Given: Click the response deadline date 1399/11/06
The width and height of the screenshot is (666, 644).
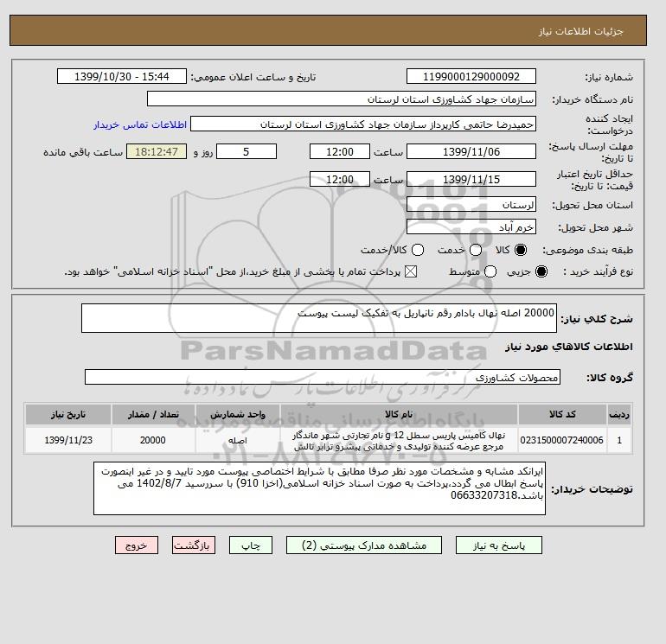Looking at the screenshot, I should [471, 152].
